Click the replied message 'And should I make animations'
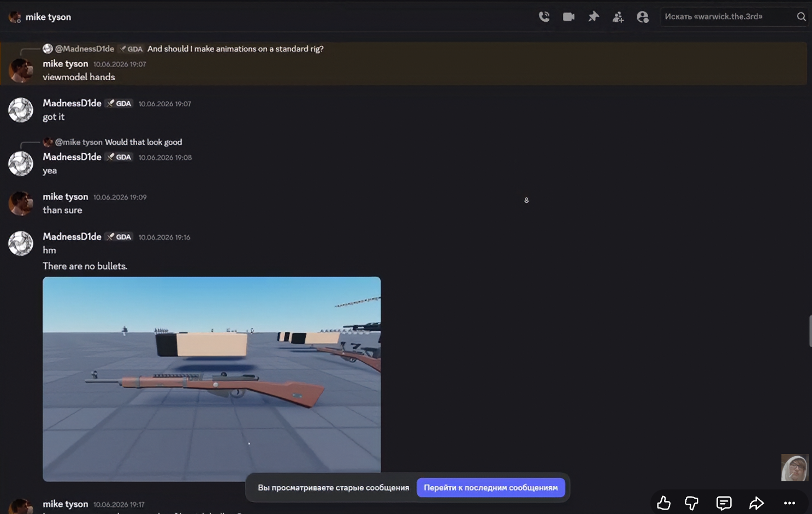812x514 pixels. [235, 49]
